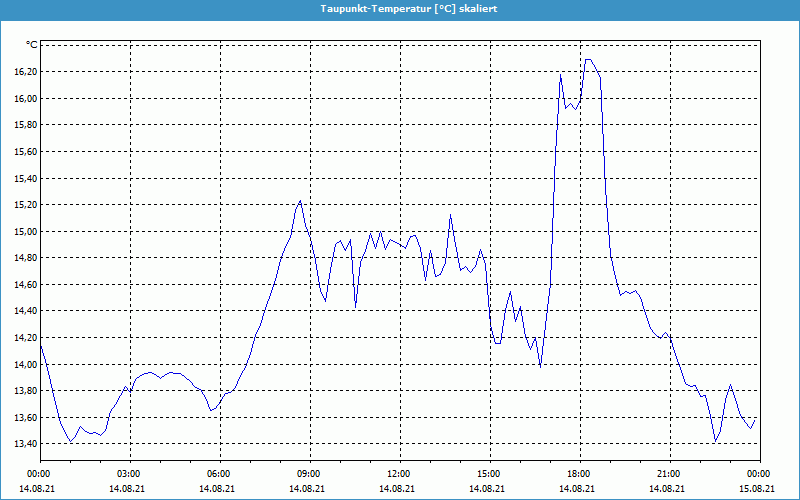Click the chart title Taupunkt-Temperatur
The image size is (800, 500).
pos(408,8)
